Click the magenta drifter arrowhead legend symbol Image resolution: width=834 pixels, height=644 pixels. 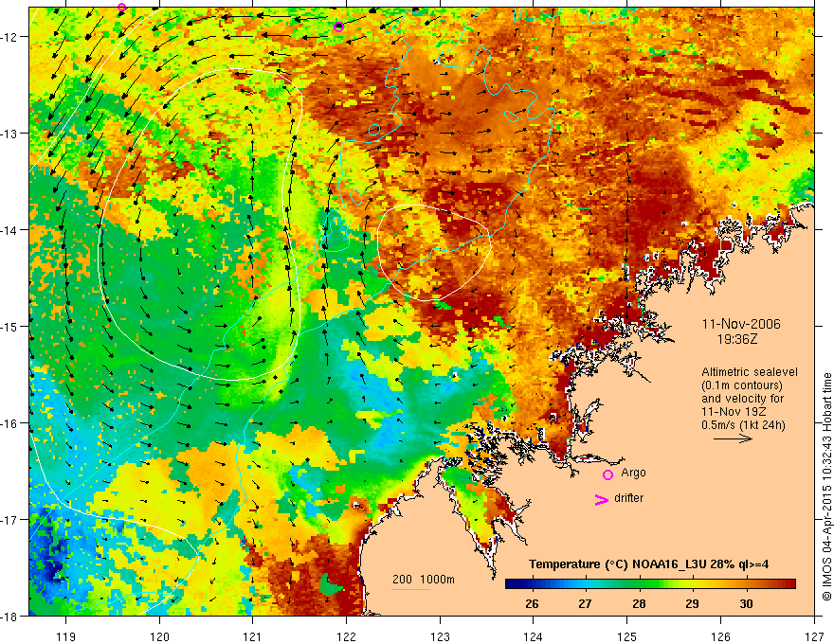(600, 500)
